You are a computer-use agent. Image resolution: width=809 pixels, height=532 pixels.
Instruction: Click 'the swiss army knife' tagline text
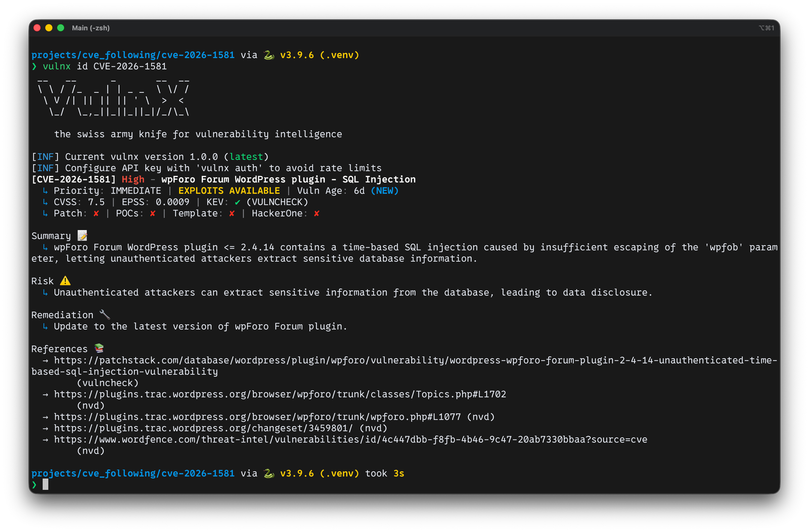tap(198, 134)
